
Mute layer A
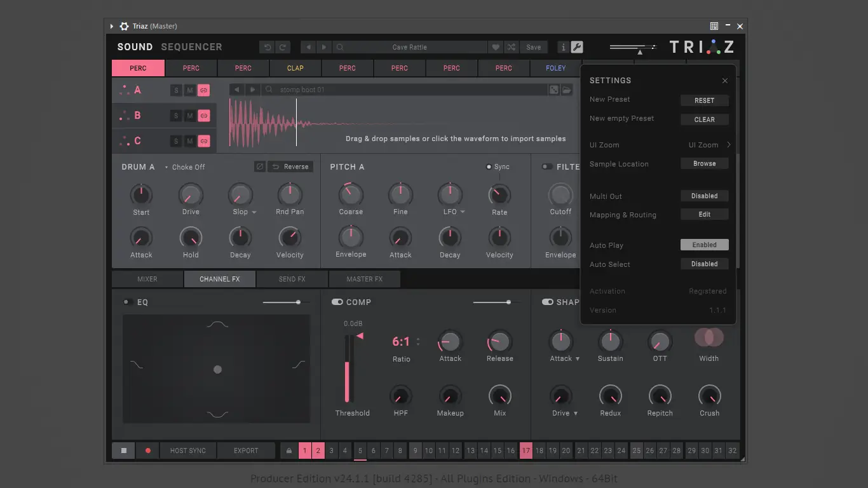(190, 90)
